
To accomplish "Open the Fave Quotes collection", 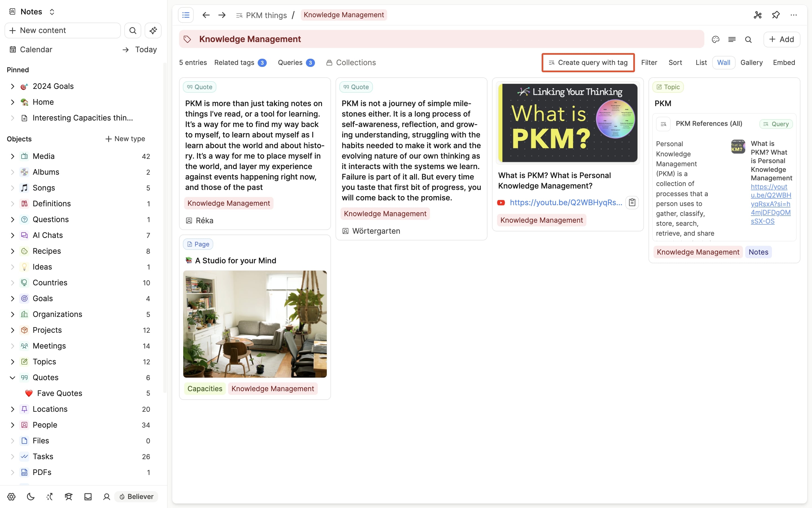I will point(59,393).
